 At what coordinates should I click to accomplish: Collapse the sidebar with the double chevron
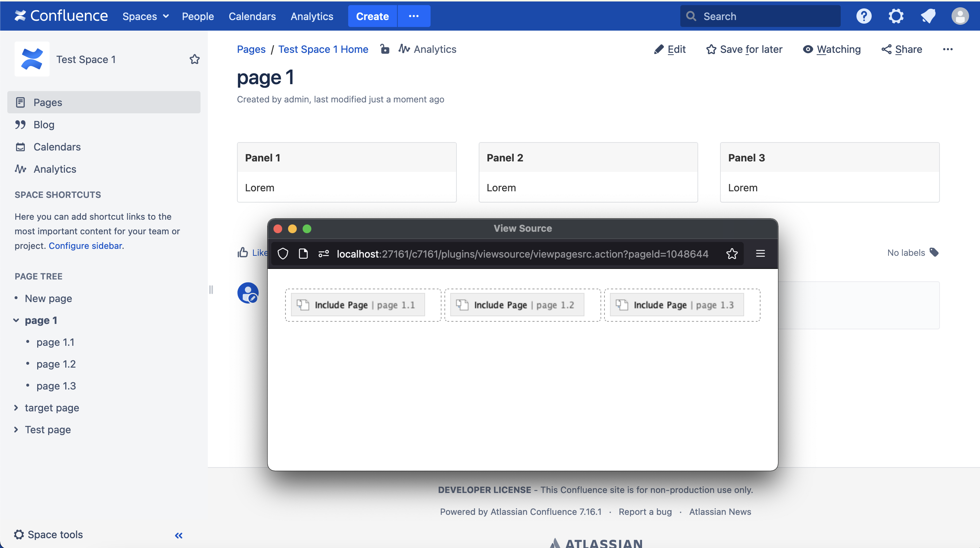(178, 535)
